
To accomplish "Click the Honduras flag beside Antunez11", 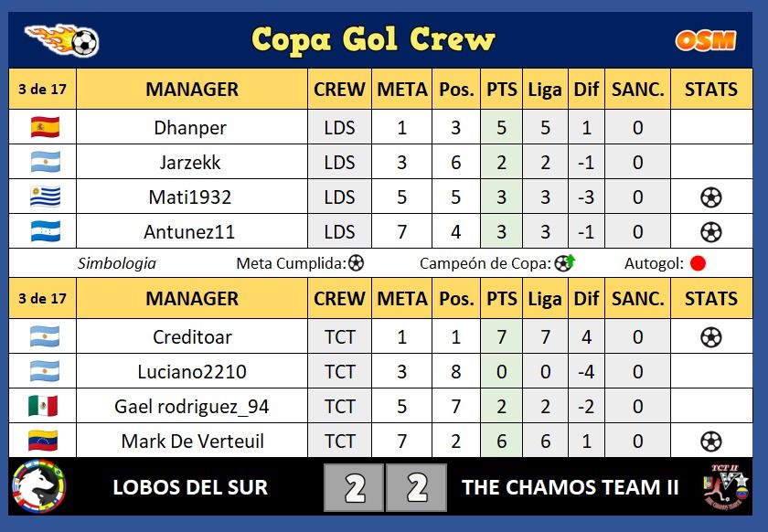I will click(45, 231).
